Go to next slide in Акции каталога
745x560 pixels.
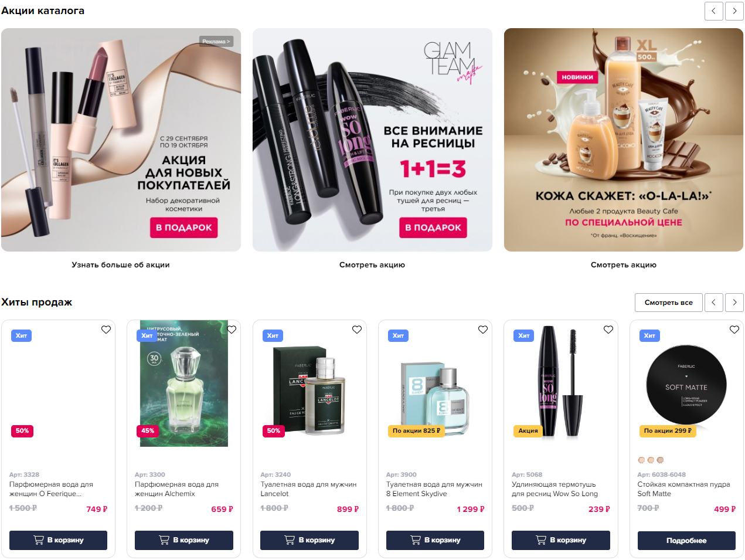(734, 11)
